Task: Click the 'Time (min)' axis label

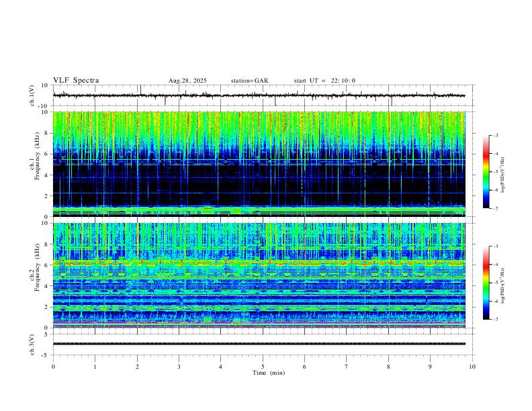Action: click(269, 373)
